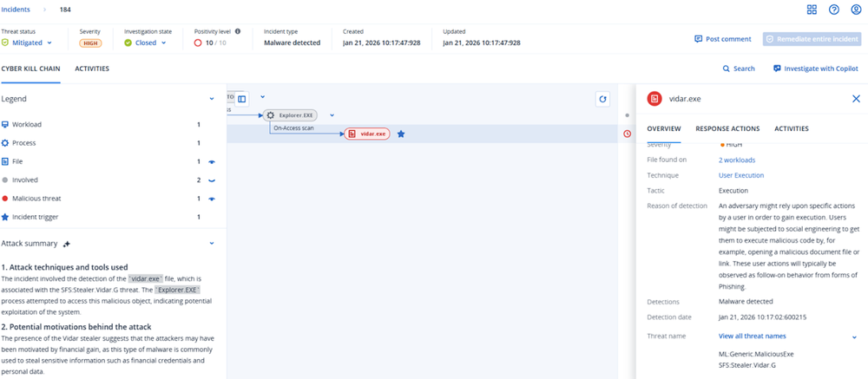
Task: Toggle visibility of Involved items in legend
Action: click(212, 180)
